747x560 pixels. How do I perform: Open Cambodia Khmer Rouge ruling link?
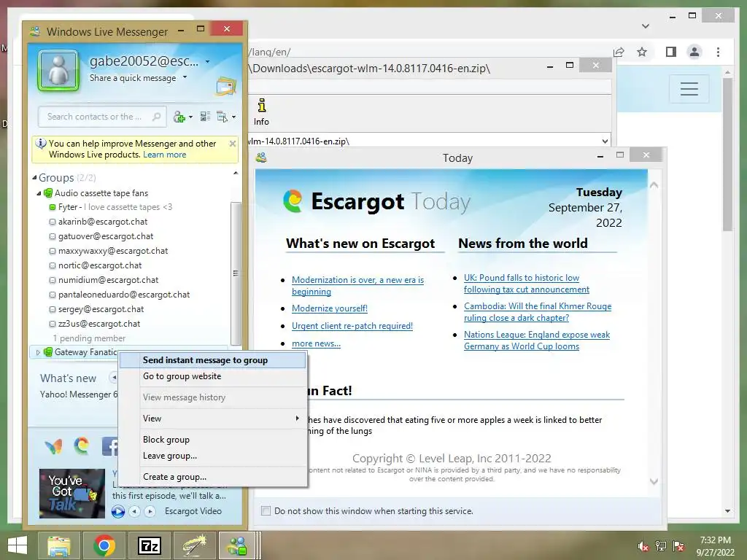(x=538, y=312)
